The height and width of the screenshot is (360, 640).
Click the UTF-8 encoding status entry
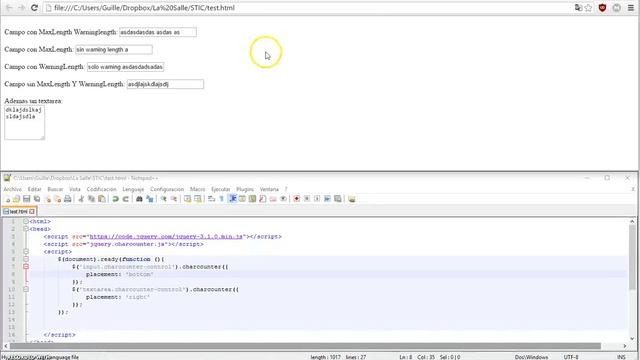(x=571, y=357)
